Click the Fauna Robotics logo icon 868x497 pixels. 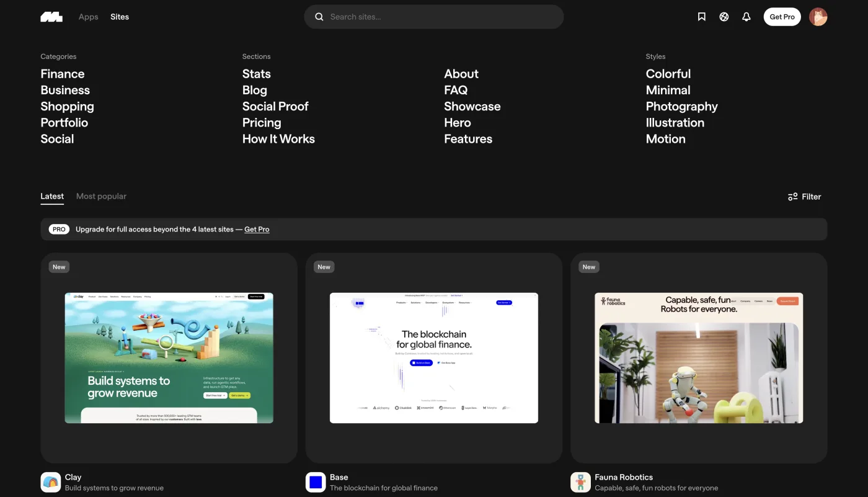pos(580,482)
